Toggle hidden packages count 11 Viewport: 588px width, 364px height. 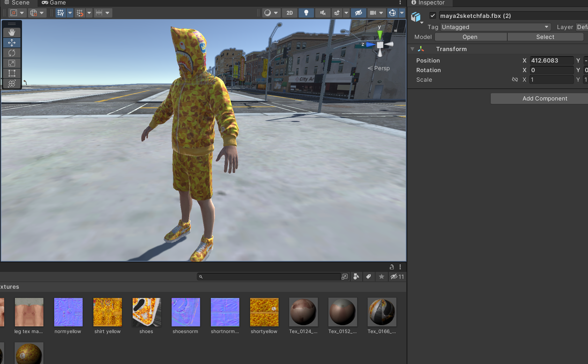coord(397,277)
